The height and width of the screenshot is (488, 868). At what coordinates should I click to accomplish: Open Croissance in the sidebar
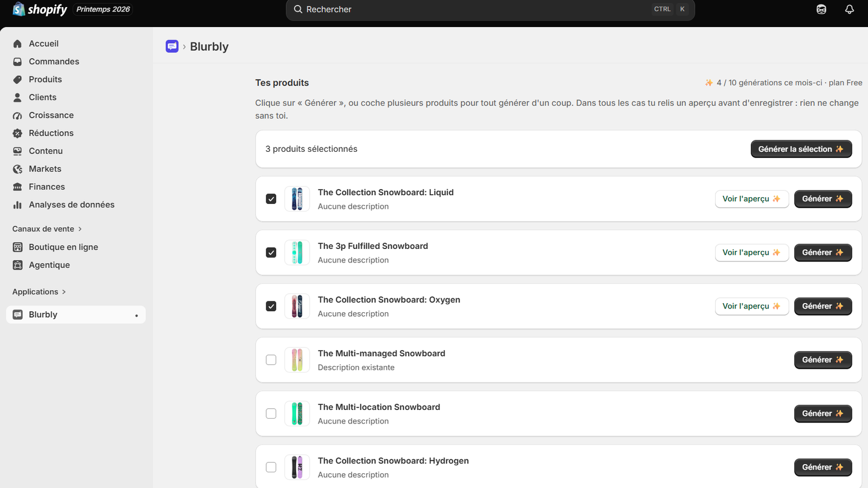coord(76,115)
